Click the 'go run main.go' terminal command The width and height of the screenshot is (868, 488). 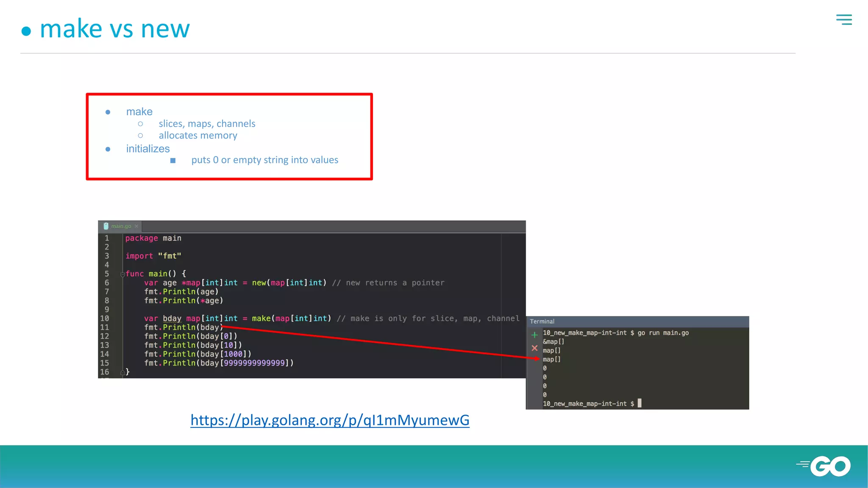pyautogui.click(x=663, y=333)
